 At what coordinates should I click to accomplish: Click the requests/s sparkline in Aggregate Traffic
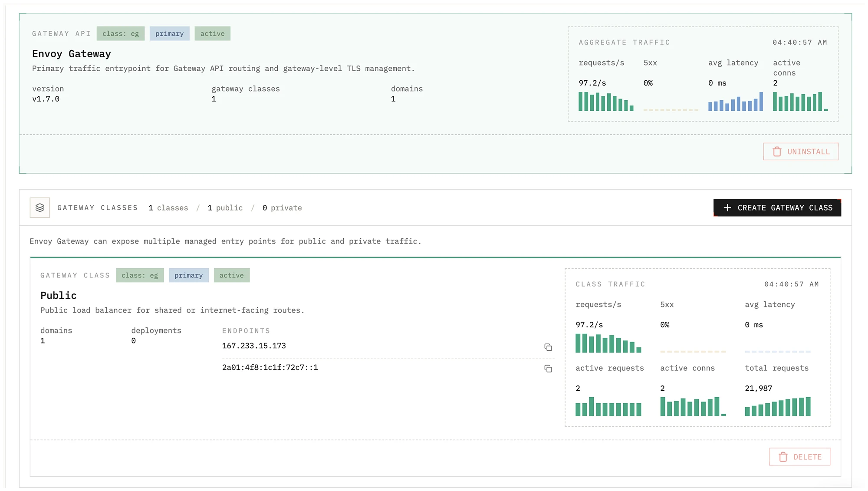pos(605,102)
